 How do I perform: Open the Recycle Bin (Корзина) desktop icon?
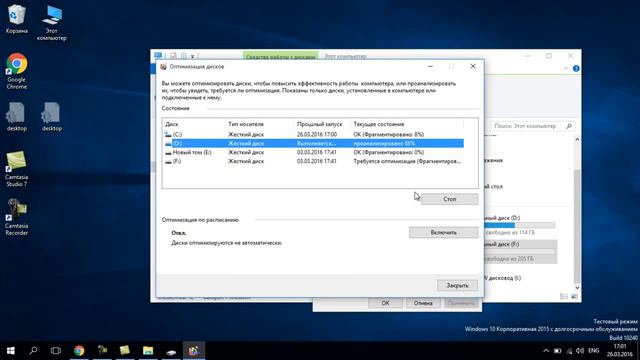16,19
